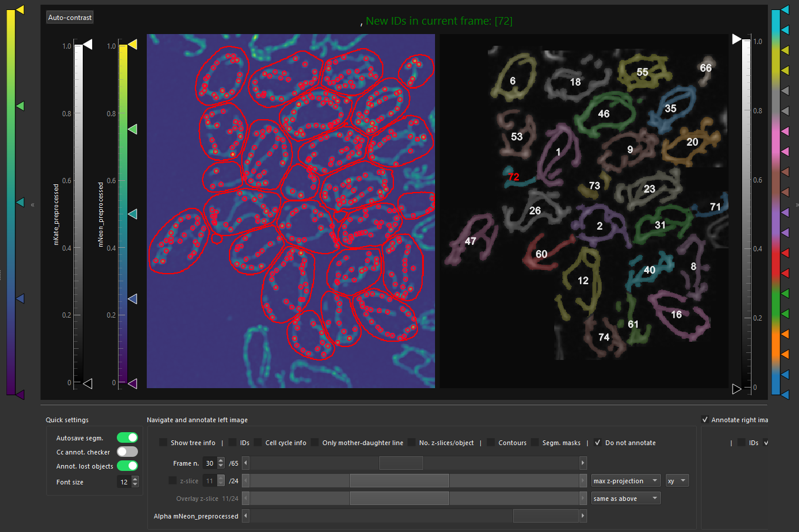
Task: Select the teal tick on mNeon_preprocessed gradient
Action: click(x=132, y=214)
